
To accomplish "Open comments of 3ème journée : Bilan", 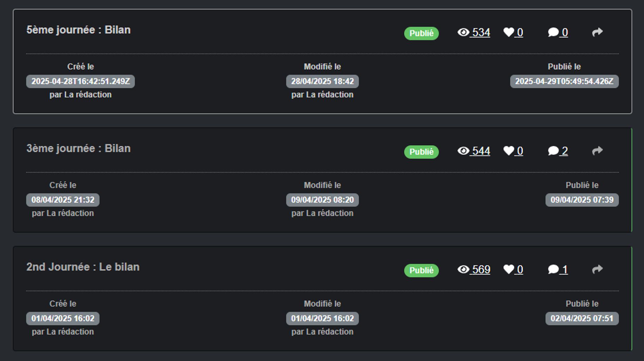I will (x=553, y=151).
